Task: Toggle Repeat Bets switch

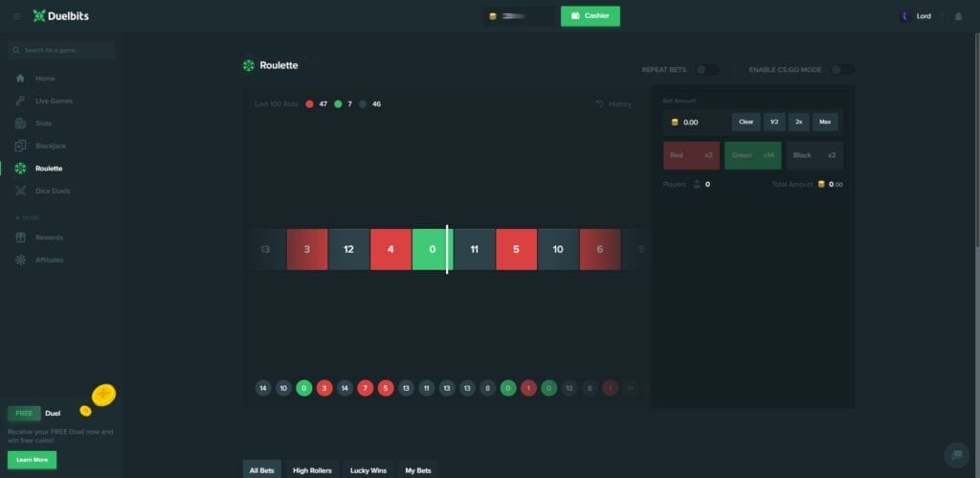Action: (707, 69)
